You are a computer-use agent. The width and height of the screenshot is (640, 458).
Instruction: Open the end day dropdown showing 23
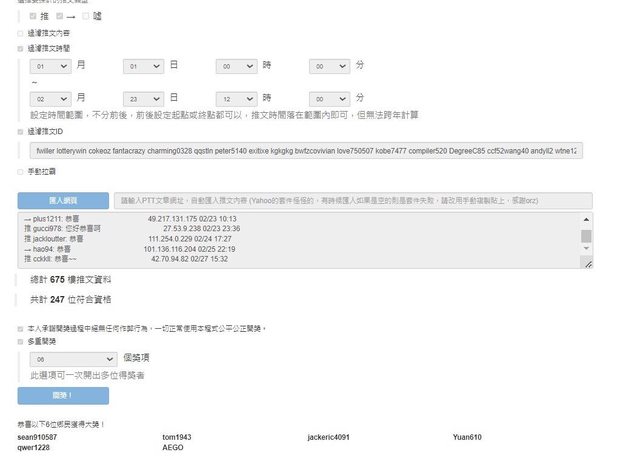coord(143,99)
